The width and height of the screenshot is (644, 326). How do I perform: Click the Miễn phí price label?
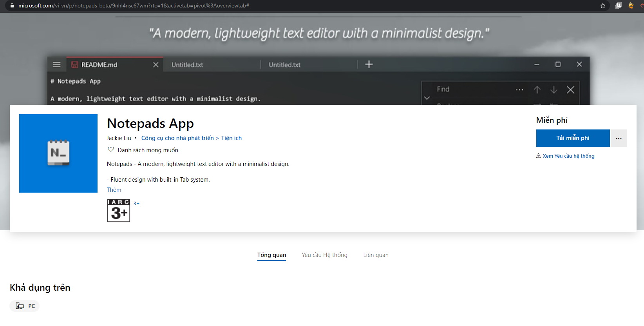(x=552, y=120)
